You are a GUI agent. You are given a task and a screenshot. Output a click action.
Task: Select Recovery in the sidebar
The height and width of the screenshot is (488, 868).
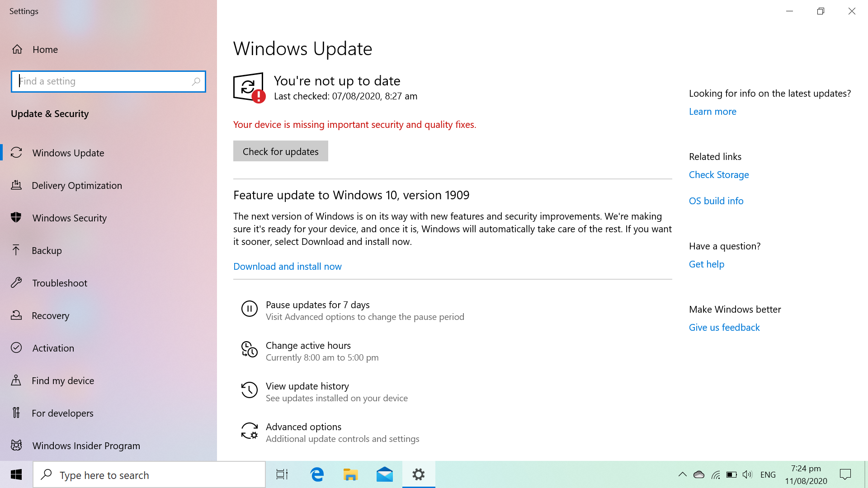[x=108, y=315]
